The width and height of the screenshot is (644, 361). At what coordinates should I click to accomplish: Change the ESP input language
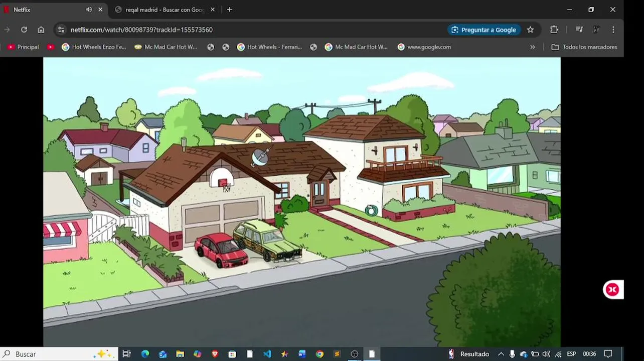[571, 354]
